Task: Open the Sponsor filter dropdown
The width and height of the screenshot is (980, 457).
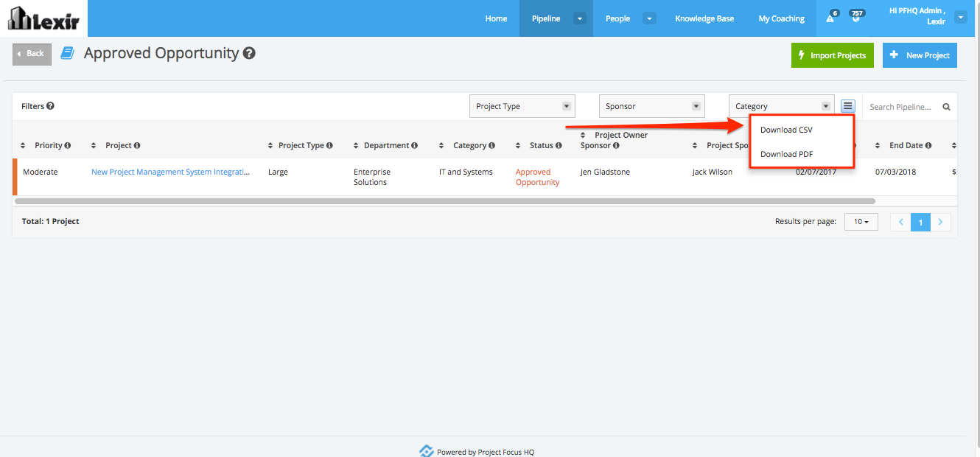Action: (x=652, y=106)
